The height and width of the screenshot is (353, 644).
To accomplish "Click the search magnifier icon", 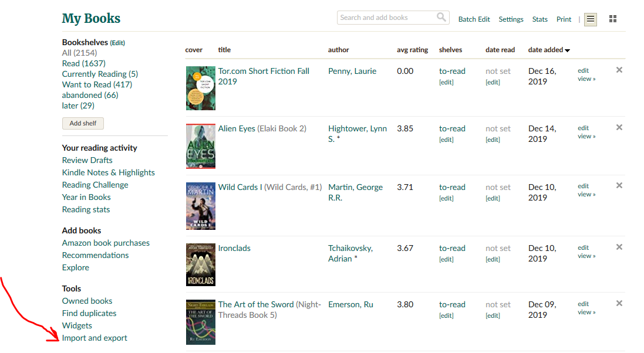I will coord(441,18).
